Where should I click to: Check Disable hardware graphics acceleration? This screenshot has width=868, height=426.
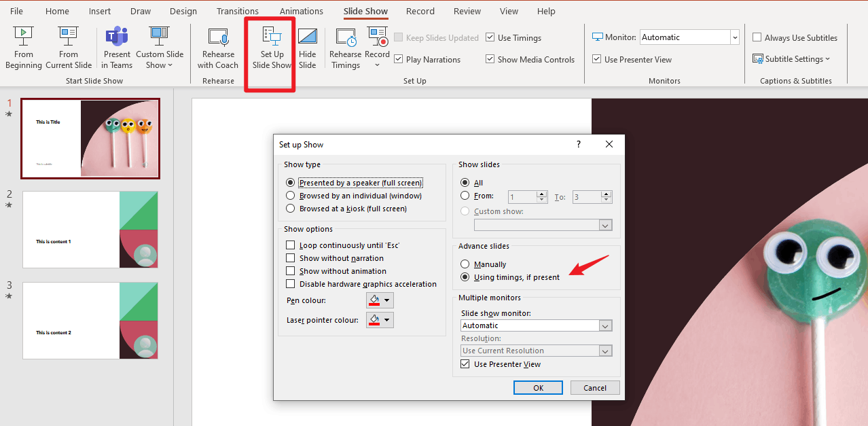tap(291, 284)
